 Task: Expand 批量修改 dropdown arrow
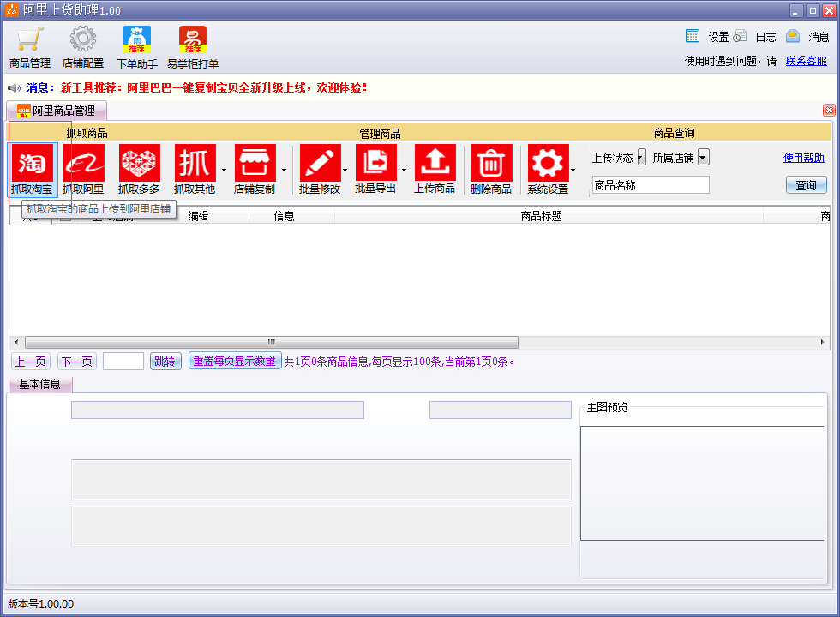coord(345,171)
